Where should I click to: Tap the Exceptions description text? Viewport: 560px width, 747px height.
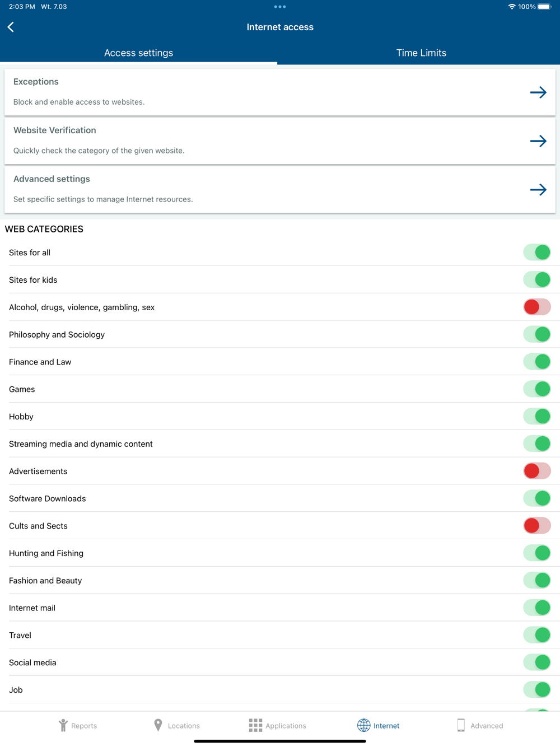click(x=79, y=102)
